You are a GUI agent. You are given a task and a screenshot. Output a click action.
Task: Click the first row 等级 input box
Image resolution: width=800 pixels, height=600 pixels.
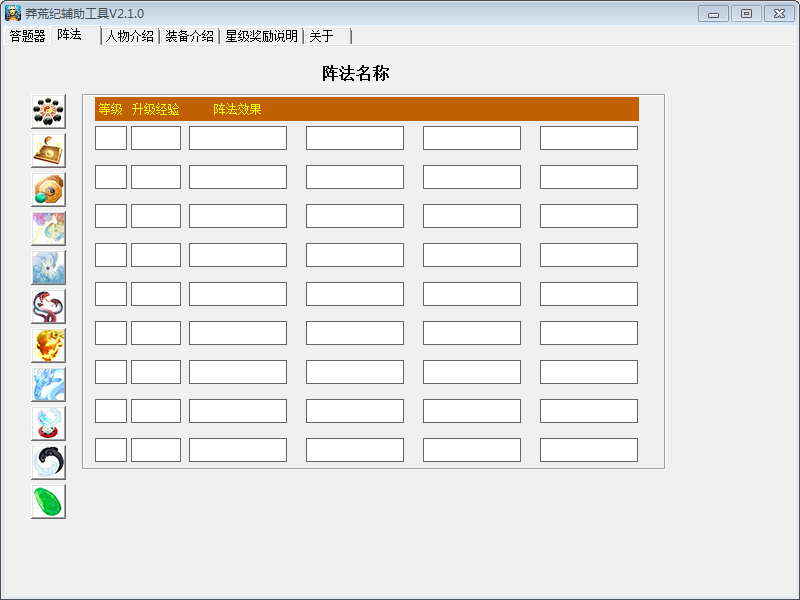(x=111, y=138)
